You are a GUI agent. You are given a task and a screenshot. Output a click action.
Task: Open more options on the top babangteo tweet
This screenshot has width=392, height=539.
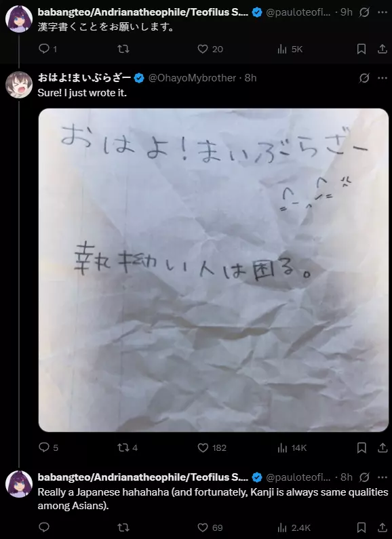(383, 12)
